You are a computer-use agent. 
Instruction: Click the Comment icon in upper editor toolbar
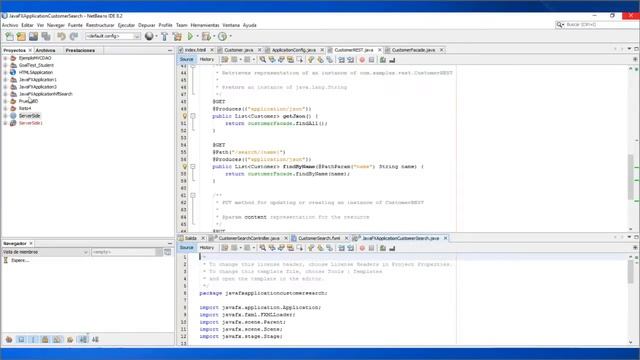point(383,60)
